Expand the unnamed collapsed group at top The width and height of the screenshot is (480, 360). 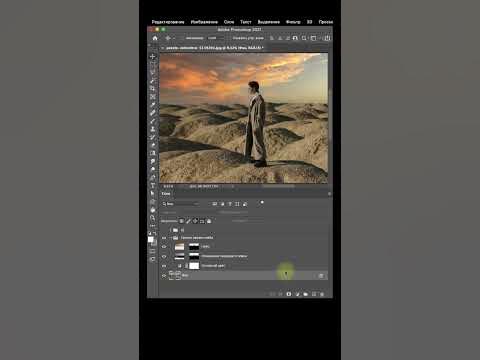click(x=171, y=230)
